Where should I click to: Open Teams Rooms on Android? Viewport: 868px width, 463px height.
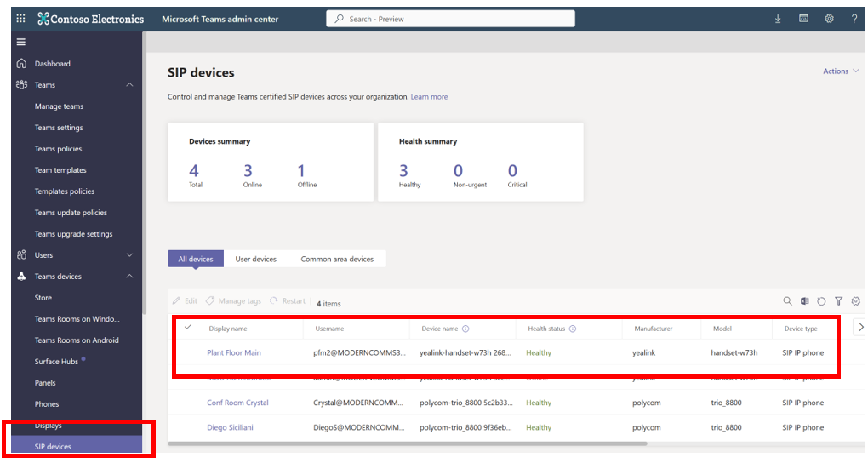[x=77, y=340]
